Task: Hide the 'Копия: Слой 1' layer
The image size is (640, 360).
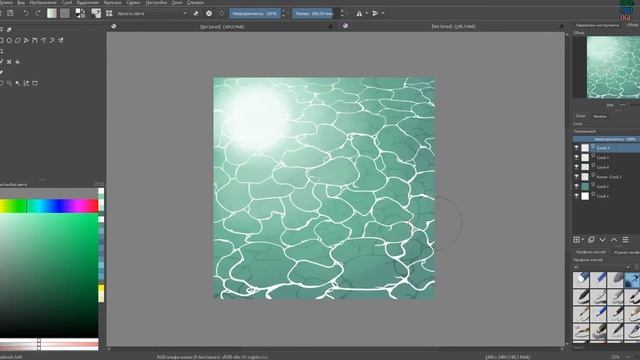Action: [576, 177]
